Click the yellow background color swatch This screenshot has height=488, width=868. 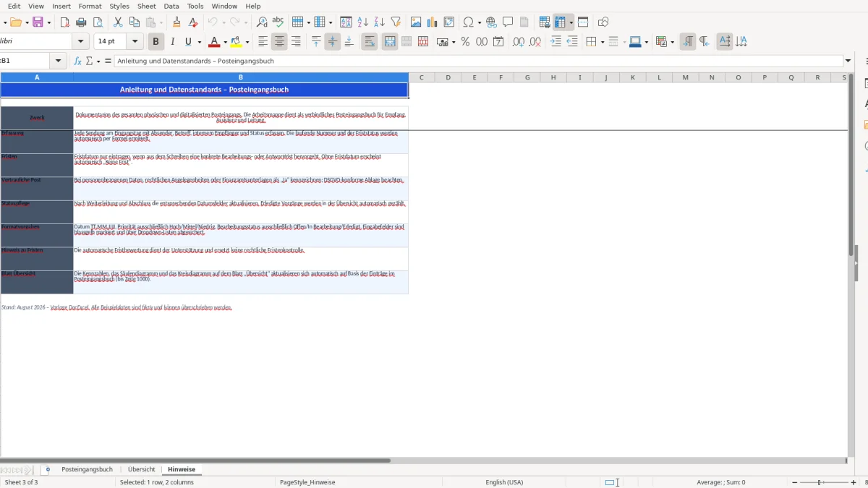(236, 42)
